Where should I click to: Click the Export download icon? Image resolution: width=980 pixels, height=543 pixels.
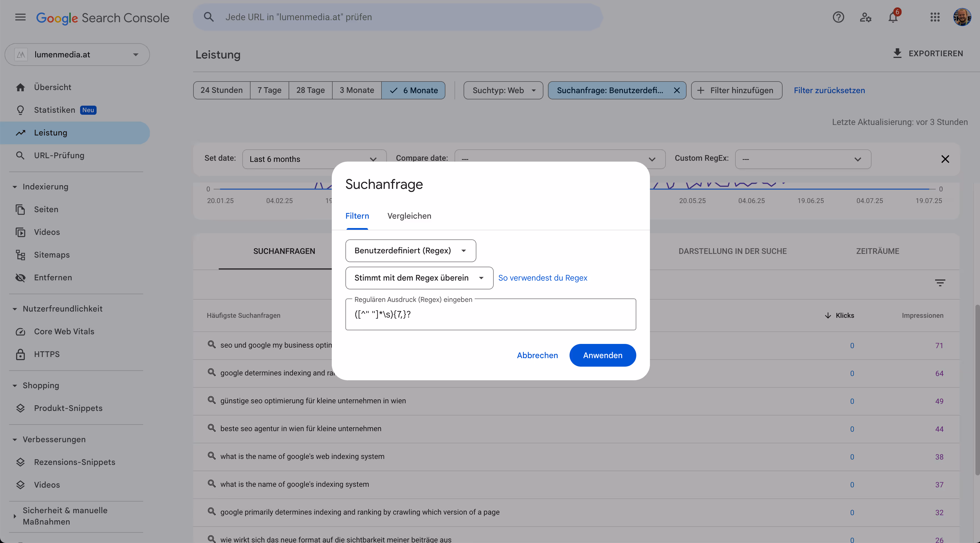click(x=897, y=53)
